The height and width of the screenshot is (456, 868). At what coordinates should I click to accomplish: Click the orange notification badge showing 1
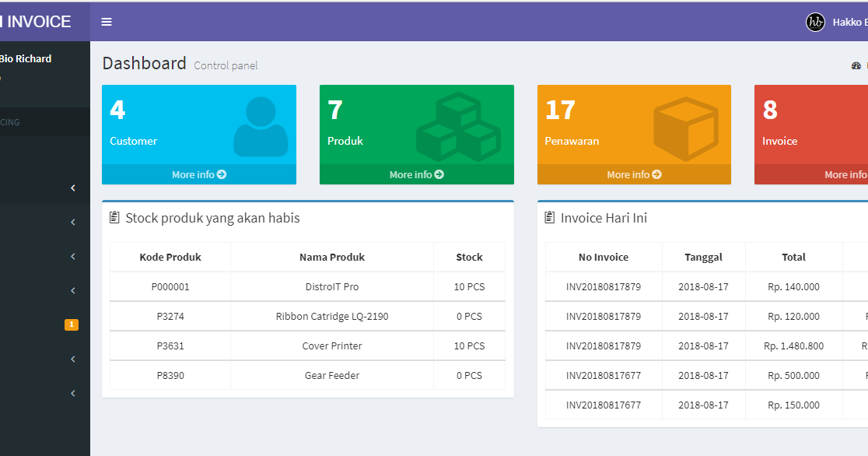[72, 324]
